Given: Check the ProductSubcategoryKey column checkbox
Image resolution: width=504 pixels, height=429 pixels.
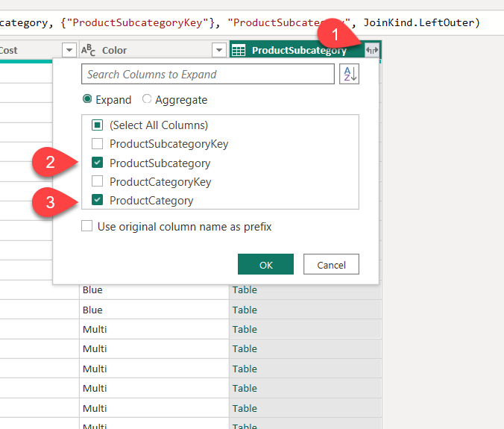Looking at the screenshot, I should [x=97, y=144].
